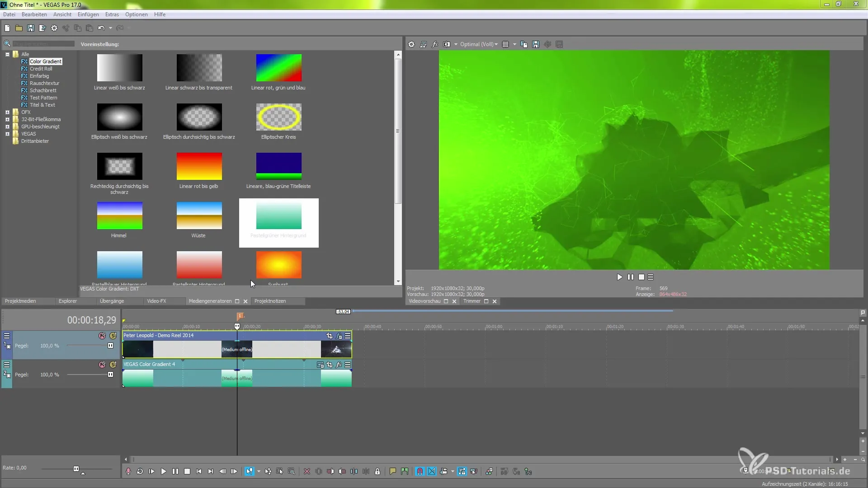Open preview settings with the preview gear icon
Screen dimensions: 868x488
coord(411,44)
